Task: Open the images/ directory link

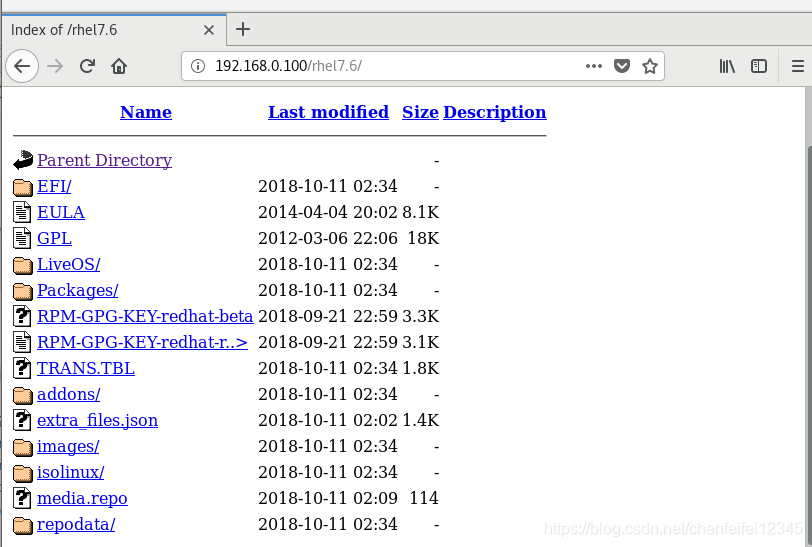Action: 68,446
